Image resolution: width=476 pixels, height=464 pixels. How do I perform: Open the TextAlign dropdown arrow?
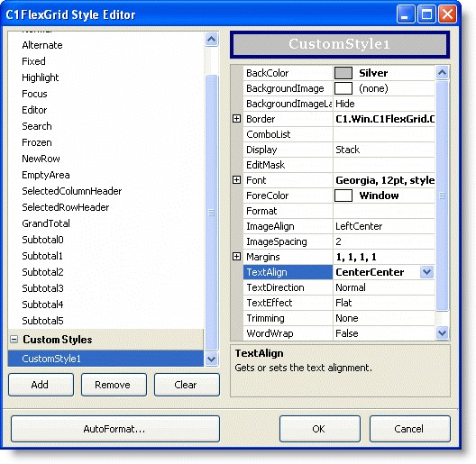[426, 272]
